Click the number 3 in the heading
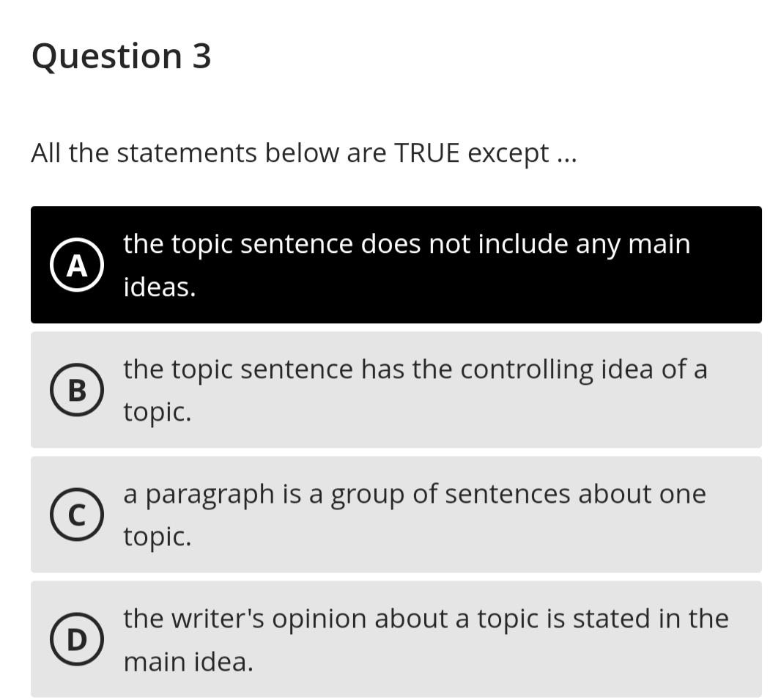Image resolution: width=770 pixels, height=700 pixels. (x=201, y=56)
